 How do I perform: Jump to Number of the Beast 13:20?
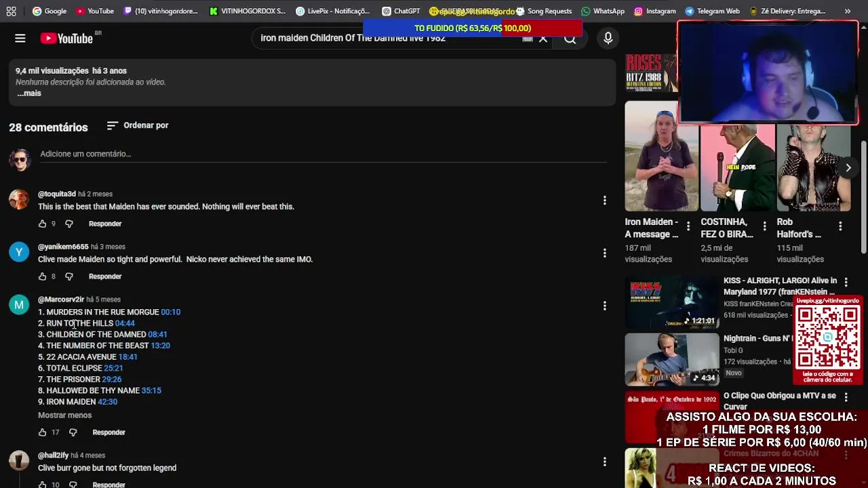coord(160,346)
